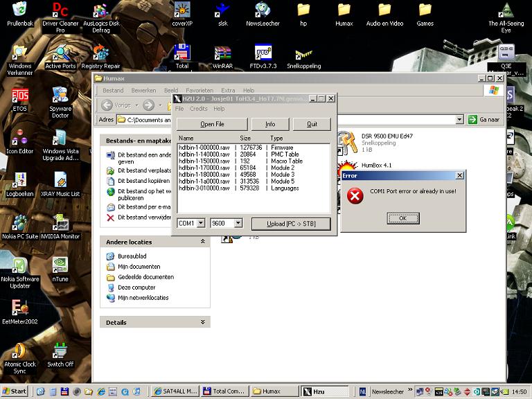Expand the Details panel
The image size is (532, 399).
click(x=203, y=322)
